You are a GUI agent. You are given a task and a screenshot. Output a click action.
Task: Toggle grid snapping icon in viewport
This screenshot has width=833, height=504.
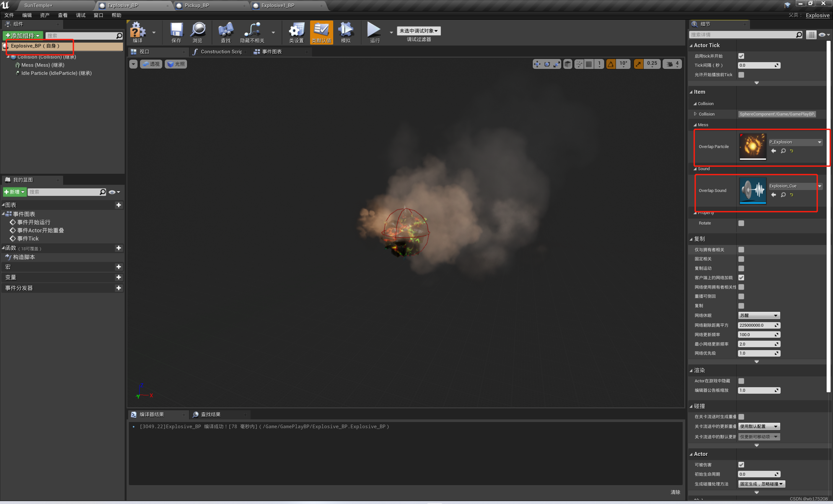(589, 64)
